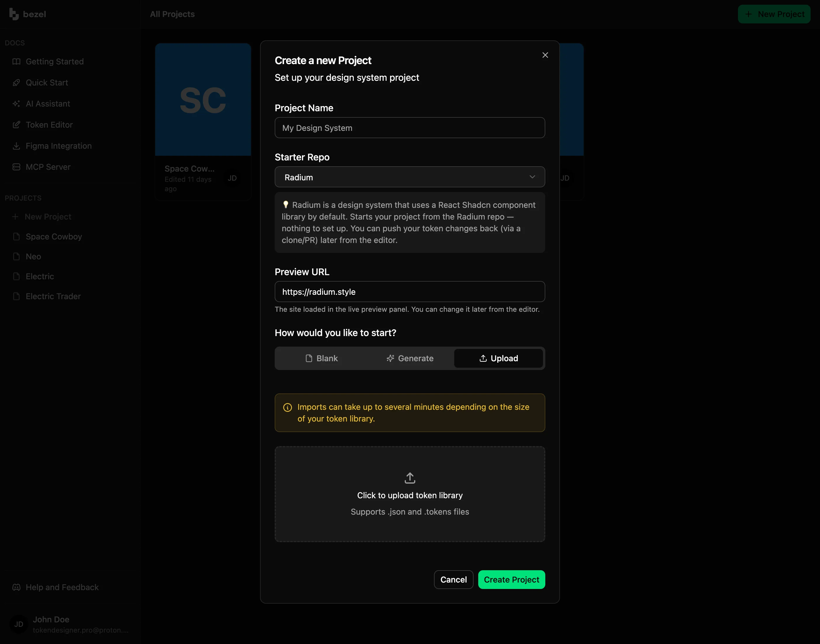820x644 pixels.
Task: Click the Starter Repo dropdown chevron arrow
Action: [x=532, y=177]
